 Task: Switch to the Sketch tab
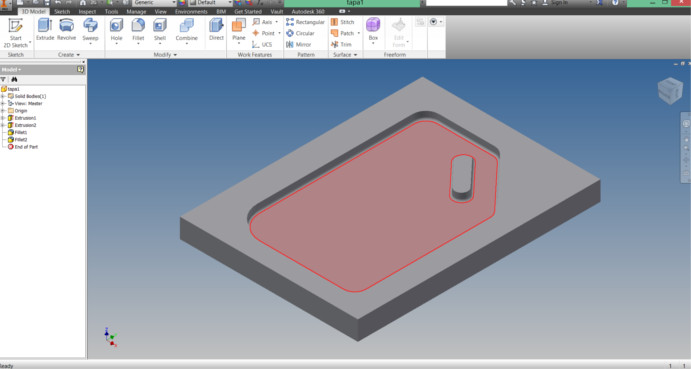(62, 11)
